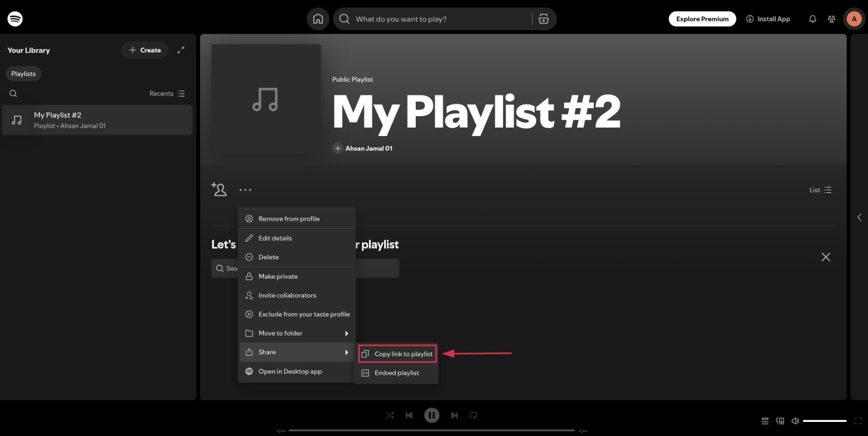The image size is (868, 436).
Task: Open the full screen player icon
Action: (x=858, y=421)
